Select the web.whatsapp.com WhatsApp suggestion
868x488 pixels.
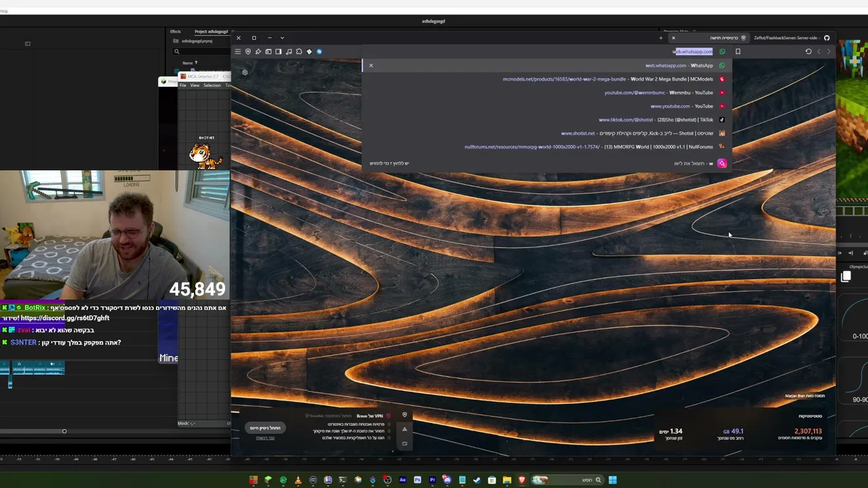[547, 66]
